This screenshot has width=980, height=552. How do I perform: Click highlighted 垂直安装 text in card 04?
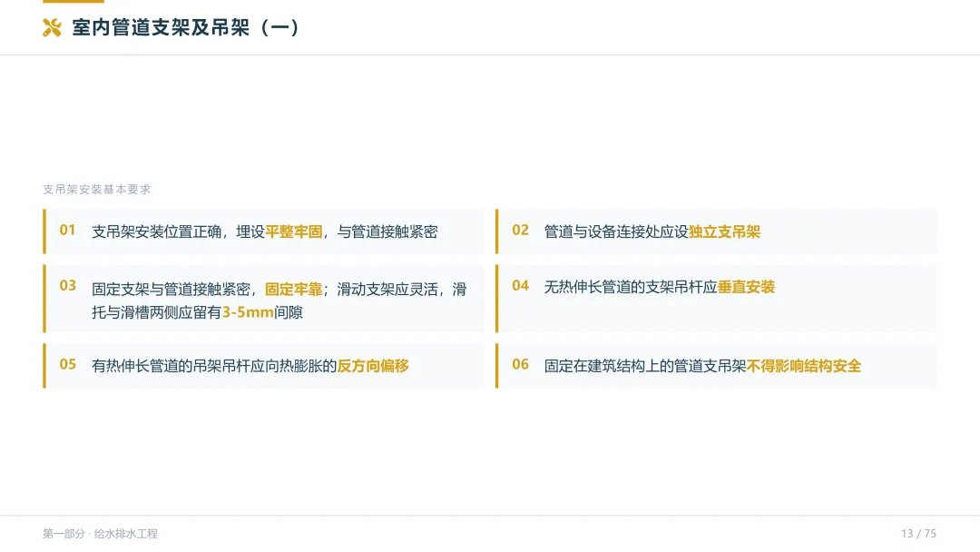coord(746,287)
